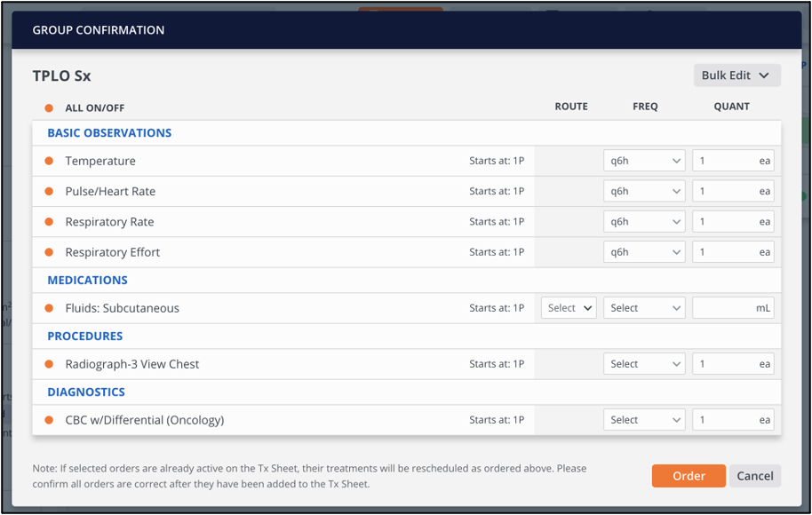Open the Pulse/Heart Rate frequency dropdown

644,192
